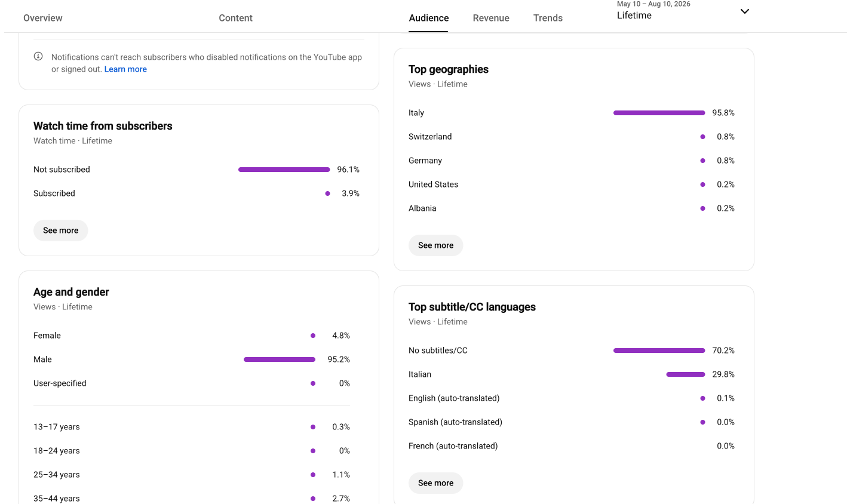Viewport: 847px width, 504px height.
Task: See more under Top geographies
Action: [x=436, y=245]
